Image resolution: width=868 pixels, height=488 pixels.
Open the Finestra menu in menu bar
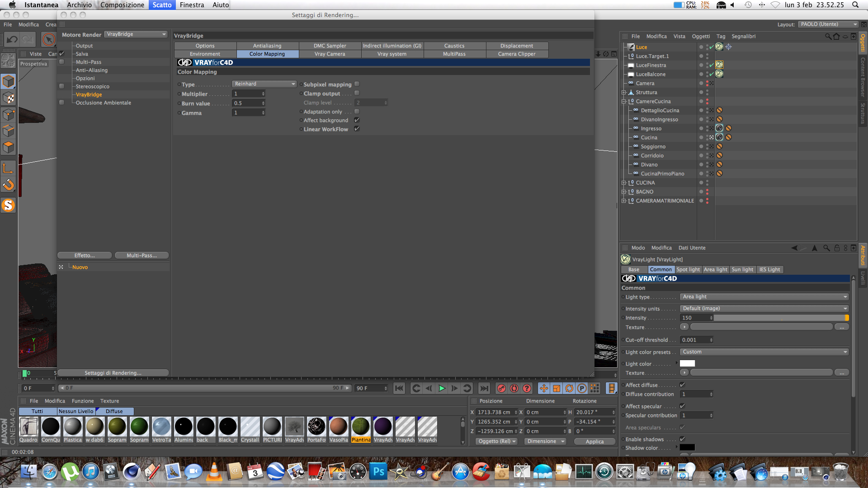(x=192, y=5)
